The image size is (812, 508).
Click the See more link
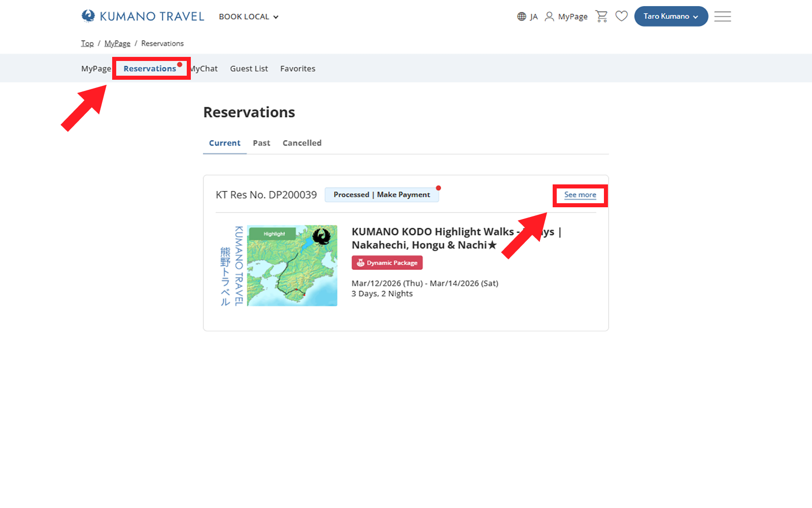click(x=580, y=195)
